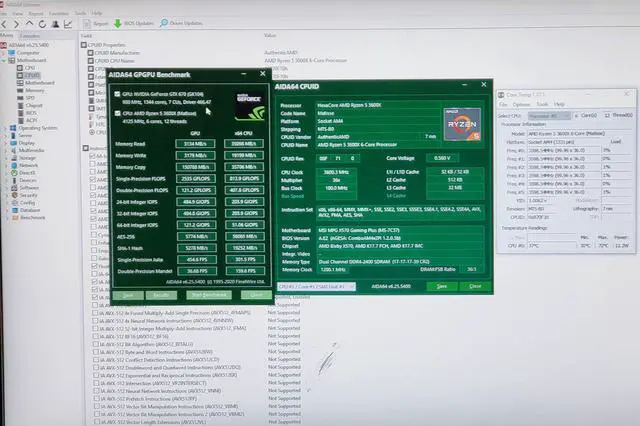The width and height of the screenshot is (640, 426).
Task: Open the Help menu in AIDA64 menu bar
Action: click(97, 13)
